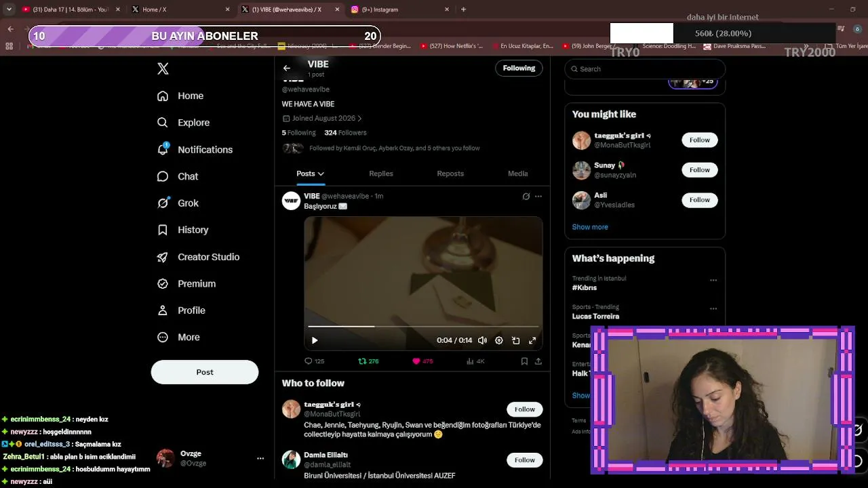Switch to the Media tab
Screen dimensions: 868x488
(517, 174)
